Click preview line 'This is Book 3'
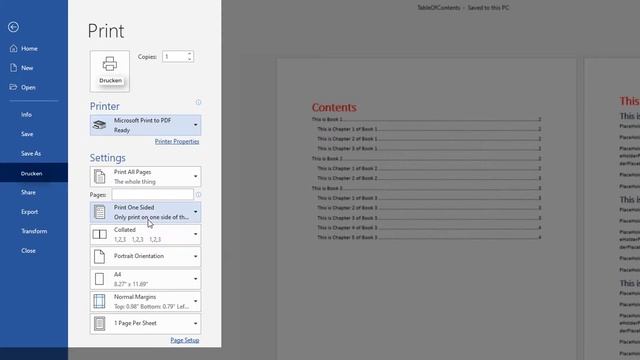This screenshot has height=360, width=640. [x=426, y=188]
